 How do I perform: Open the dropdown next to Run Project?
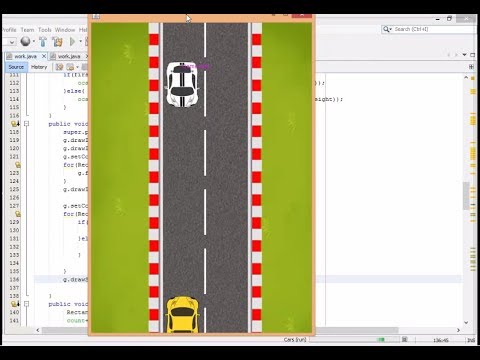coord(80,42)
